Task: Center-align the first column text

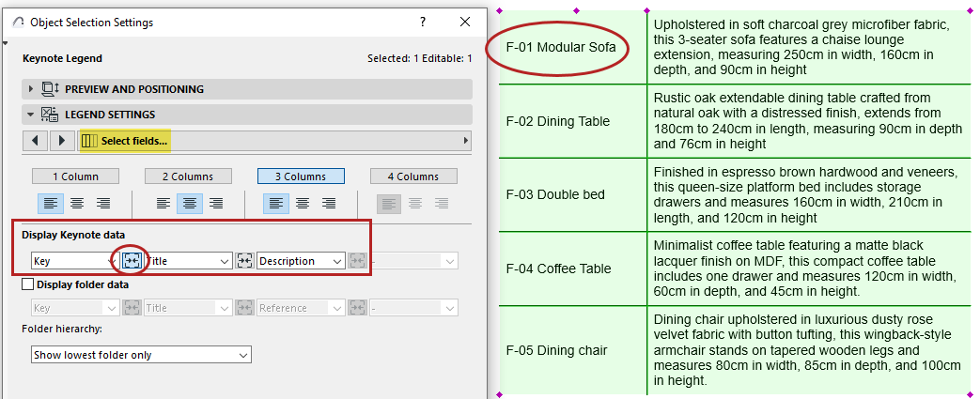Action: 75,202
